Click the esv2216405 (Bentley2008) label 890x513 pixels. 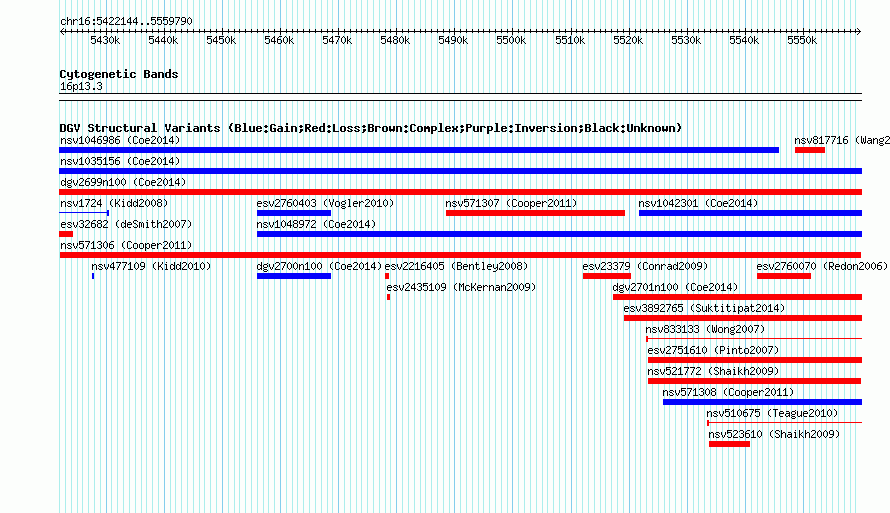[456, 266]
